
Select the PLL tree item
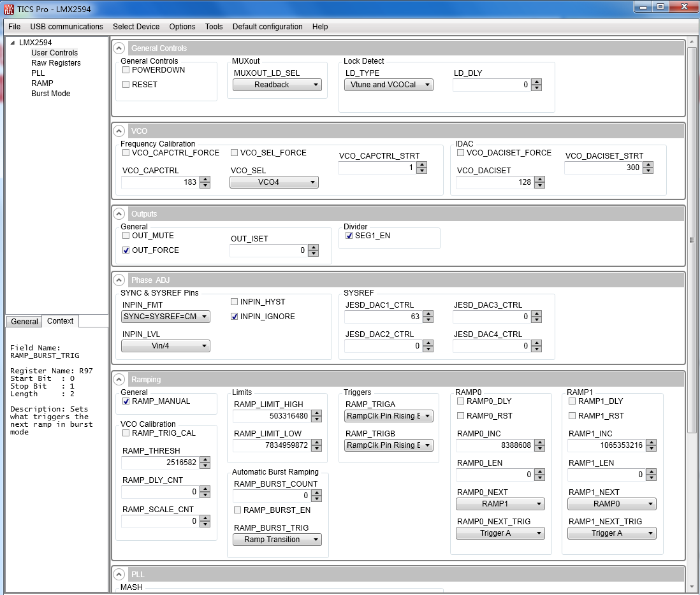coord(38,73)
